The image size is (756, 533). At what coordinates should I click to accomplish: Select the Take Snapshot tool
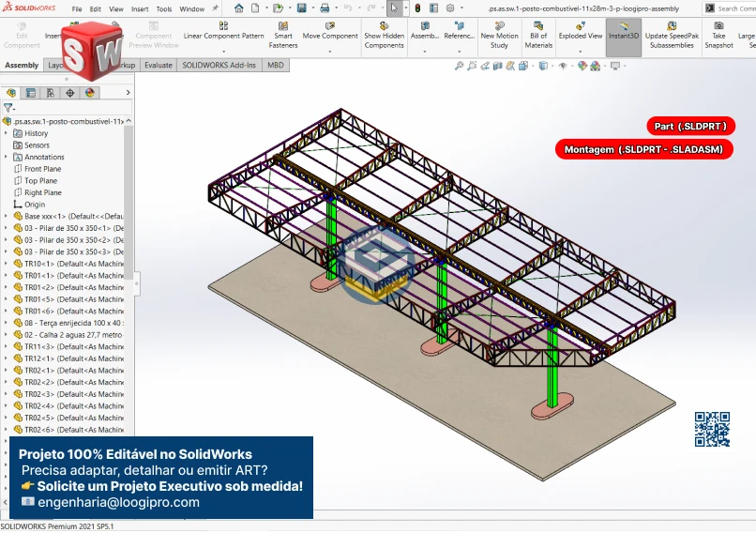tap(718, 36)
